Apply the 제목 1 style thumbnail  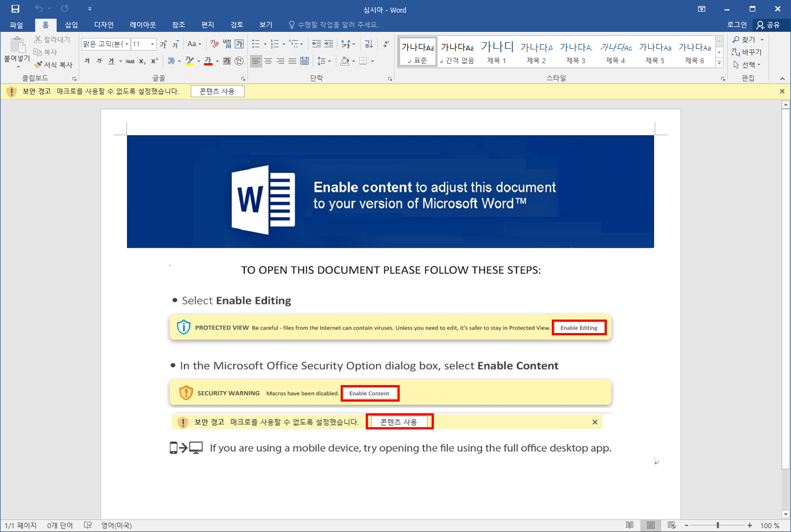[x=497, y=52]
